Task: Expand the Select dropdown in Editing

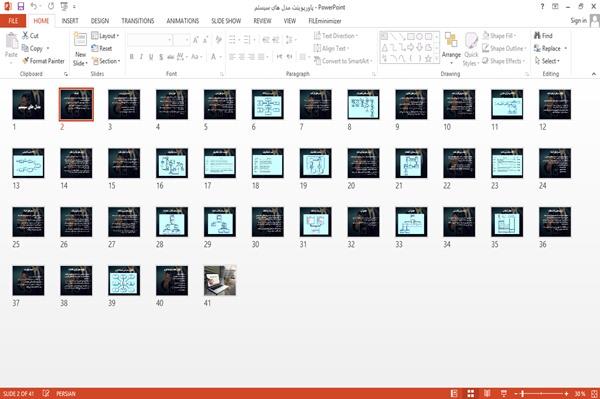Action: pyautogui.click(x=547, y=61)
